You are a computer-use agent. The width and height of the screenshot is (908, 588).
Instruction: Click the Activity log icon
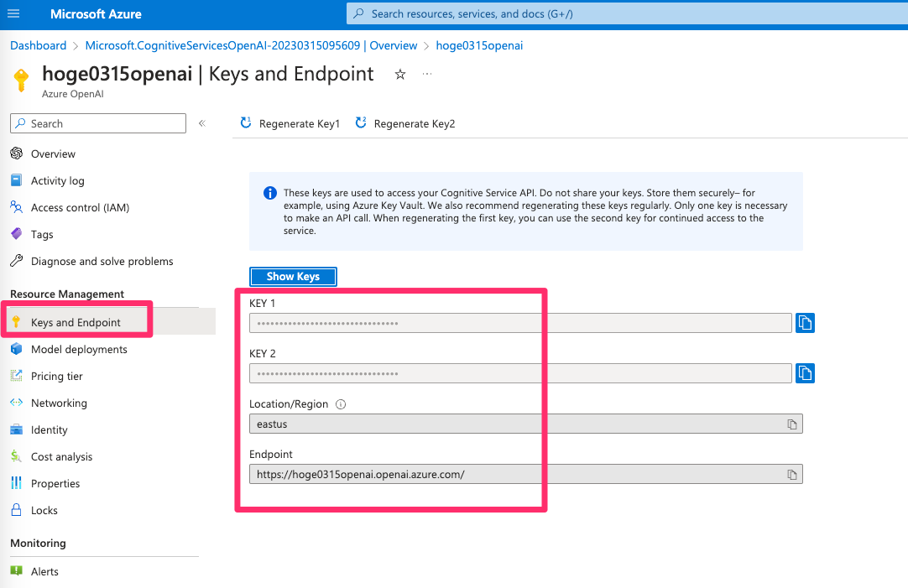click(x=16, y=180)
